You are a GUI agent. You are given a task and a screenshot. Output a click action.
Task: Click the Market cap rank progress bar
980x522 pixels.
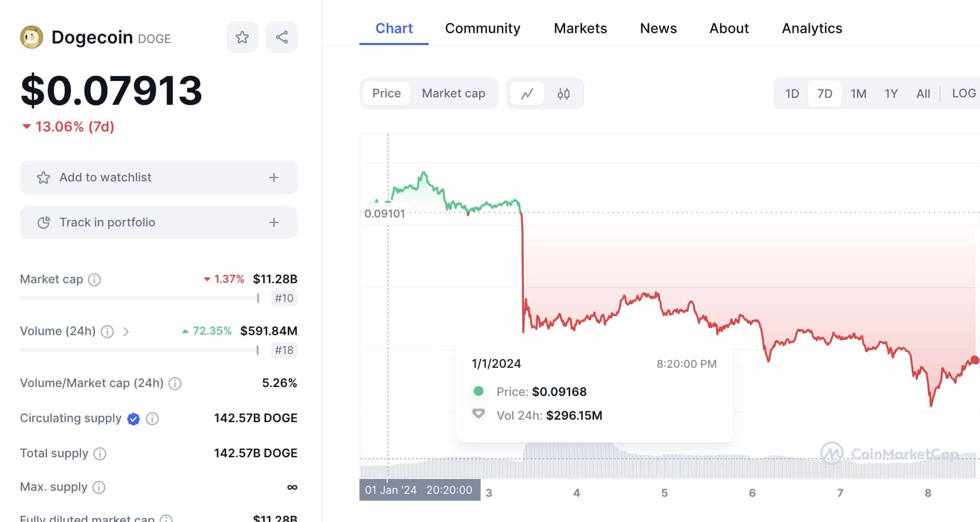pyautogui.click(x=139, y=298)
